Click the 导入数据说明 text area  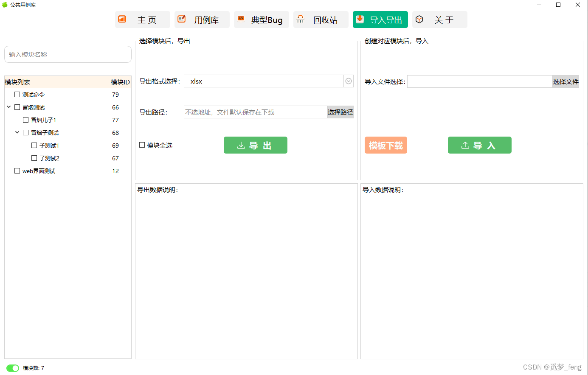(472, 271)
